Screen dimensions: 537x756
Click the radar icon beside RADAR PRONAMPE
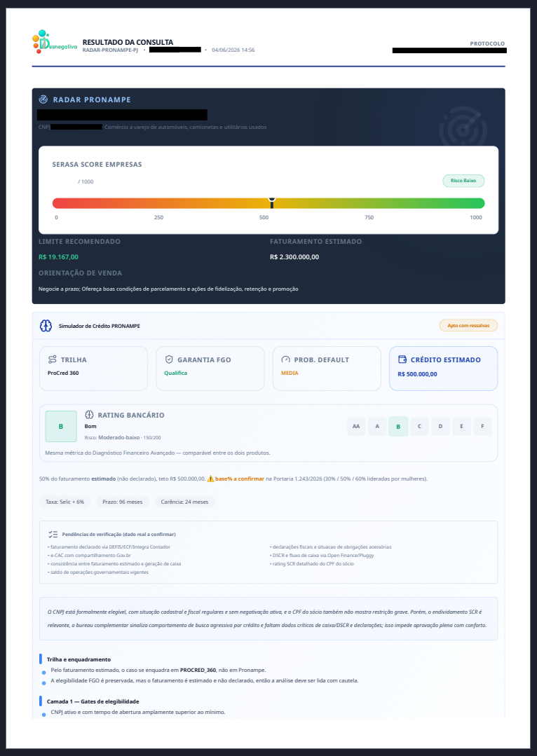(43, 99)
